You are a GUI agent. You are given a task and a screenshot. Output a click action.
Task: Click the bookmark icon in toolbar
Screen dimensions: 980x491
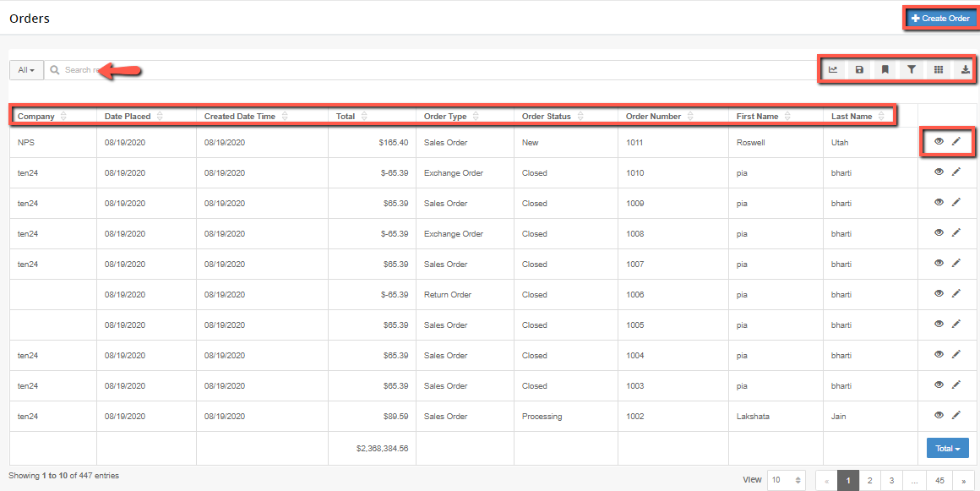tap(885, 70)
